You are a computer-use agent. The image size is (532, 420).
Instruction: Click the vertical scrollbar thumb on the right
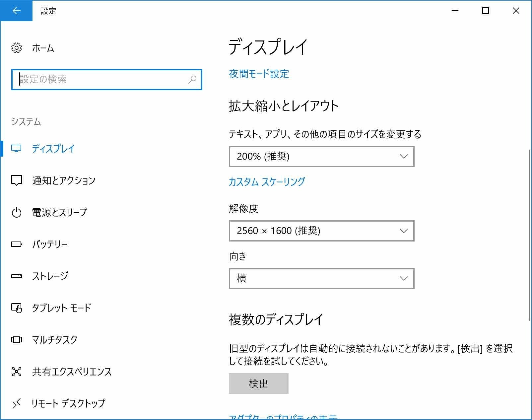(529, 235)
